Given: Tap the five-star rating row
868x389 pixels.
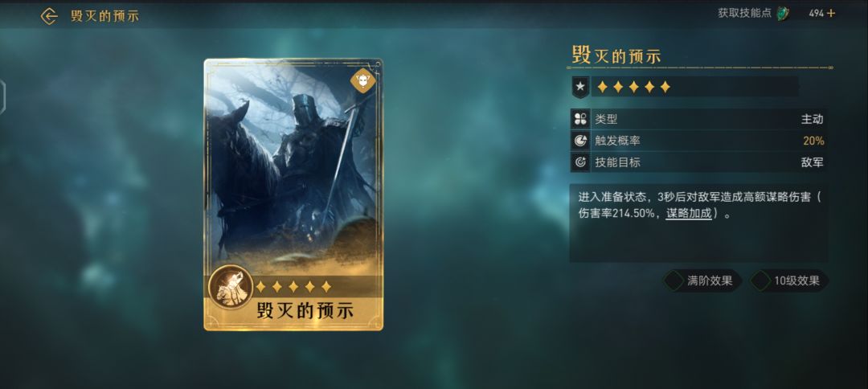Looking at the screenshot, I should coord(634,87).
